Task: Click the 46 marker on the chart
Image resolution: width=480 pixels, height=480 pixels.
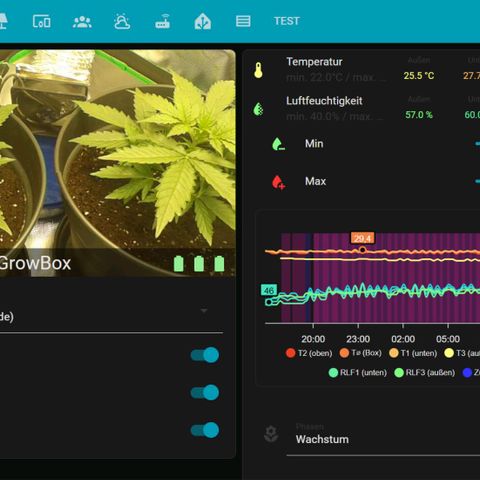Action: 269,290
